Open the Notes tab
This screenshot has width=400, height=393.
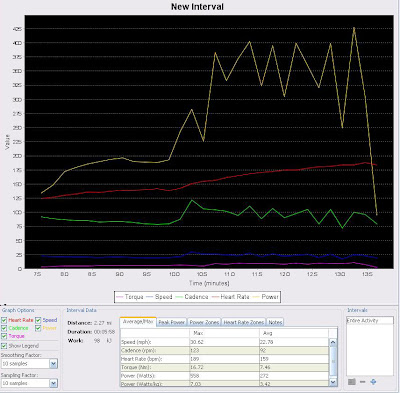click(x=275, y=322)
